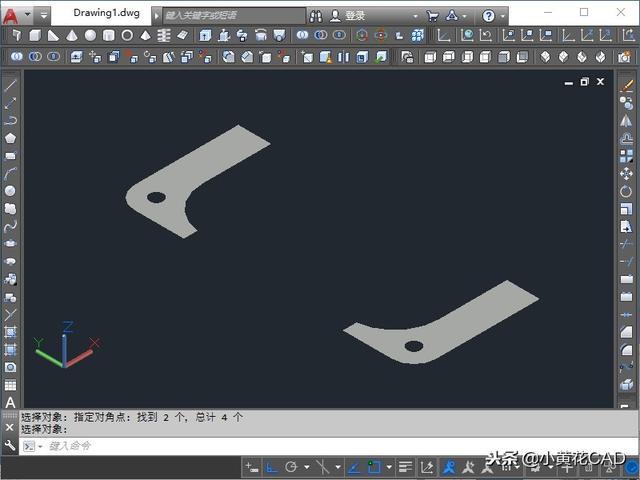Open the Multiline Text tool
This screenshot has height=480, width=640.
10,402
